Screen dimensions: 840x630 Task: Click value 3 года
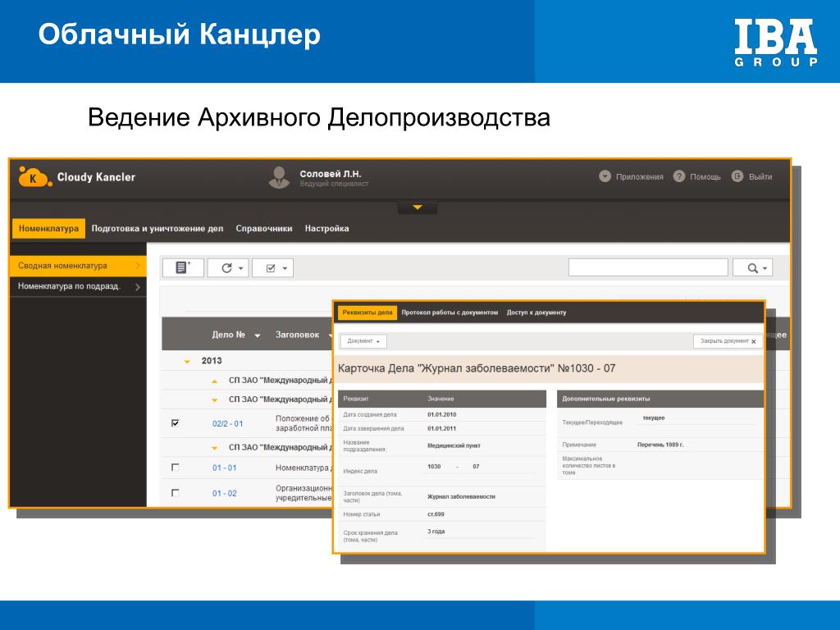pyautogui.click(x=436, y=532)
